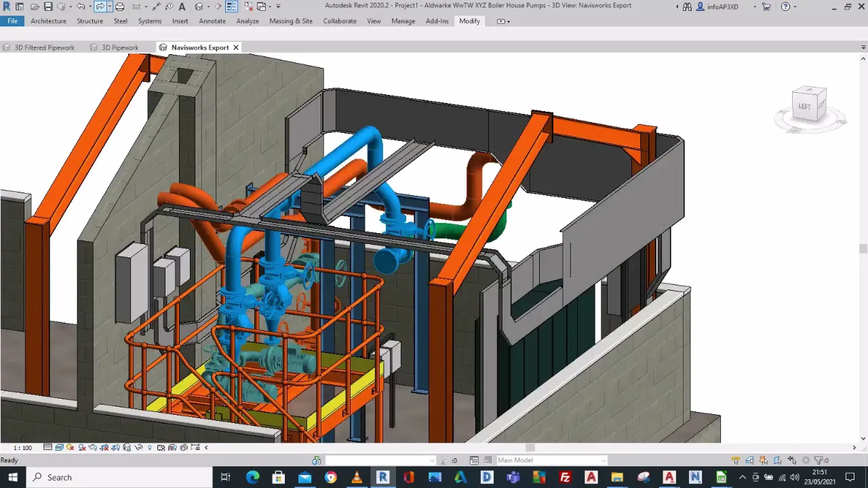
Task: Open the File menu button
Action: tap(12, 21)
